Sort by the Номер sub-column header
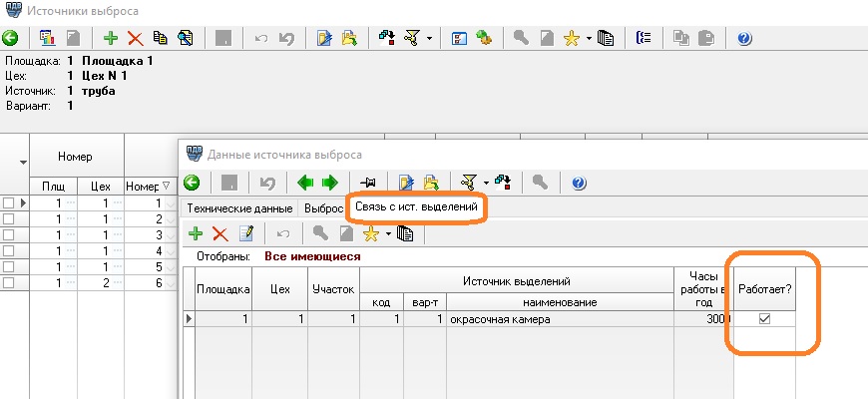 pos(142,186)
